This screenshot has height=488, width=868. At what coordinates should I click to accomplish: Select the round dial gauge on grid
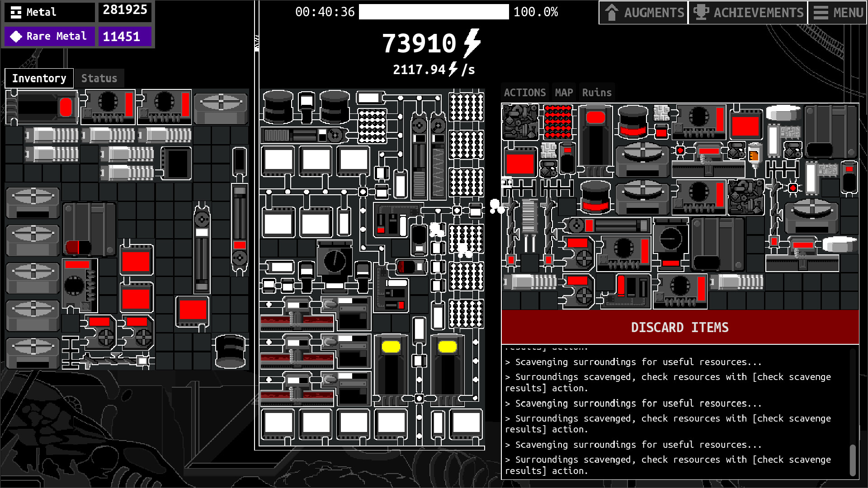[335, 260]
